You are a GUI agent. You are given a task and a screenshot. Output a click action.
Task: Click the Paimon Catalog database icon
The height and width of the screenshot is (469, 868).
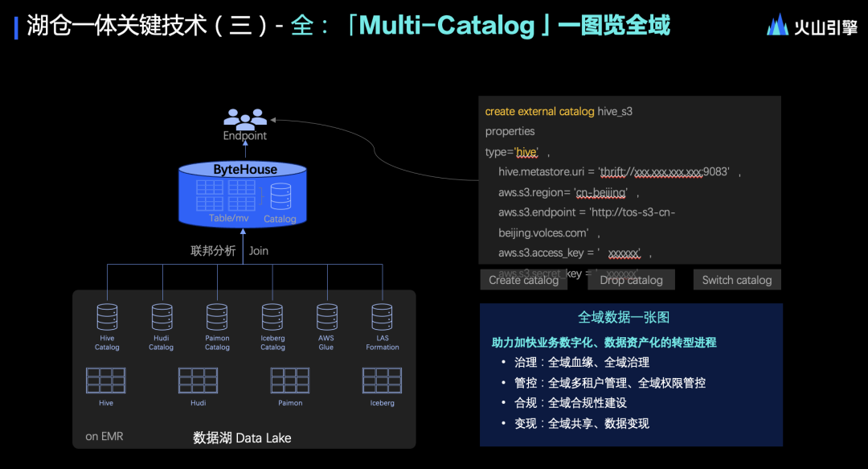click(217, 317)
